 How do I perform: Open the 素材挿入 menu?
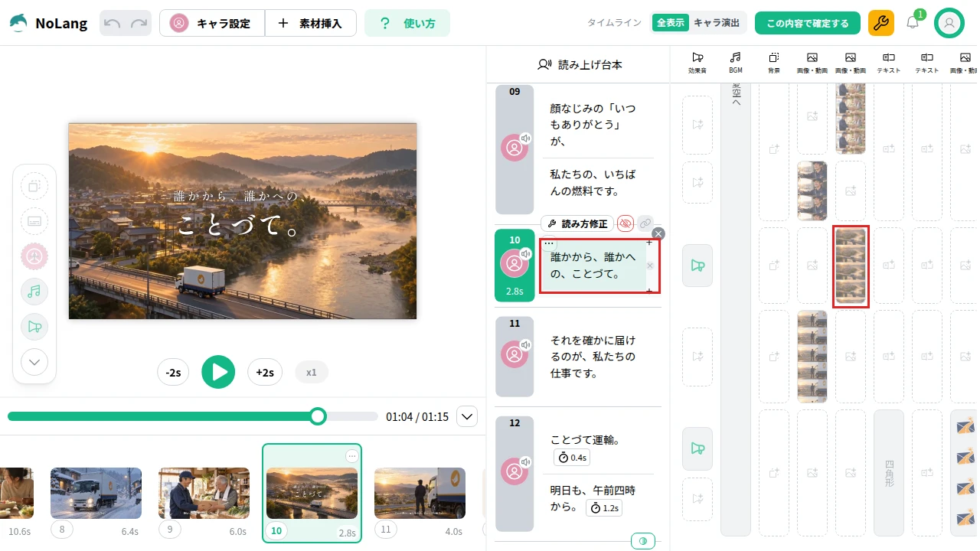(310, 23)
